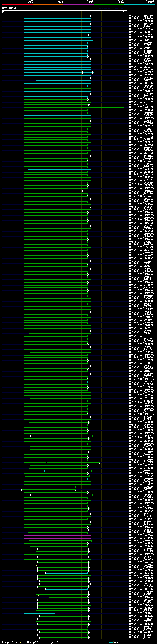157x644 pixels.
Task: Select the UniRef100_C9SGG9 entry
Action: tap(141, 299)
